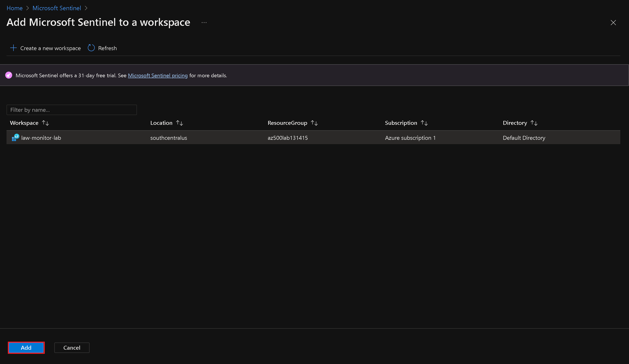Click the Microsoft Sentinel pricing hyperlink

click(157, 75)
